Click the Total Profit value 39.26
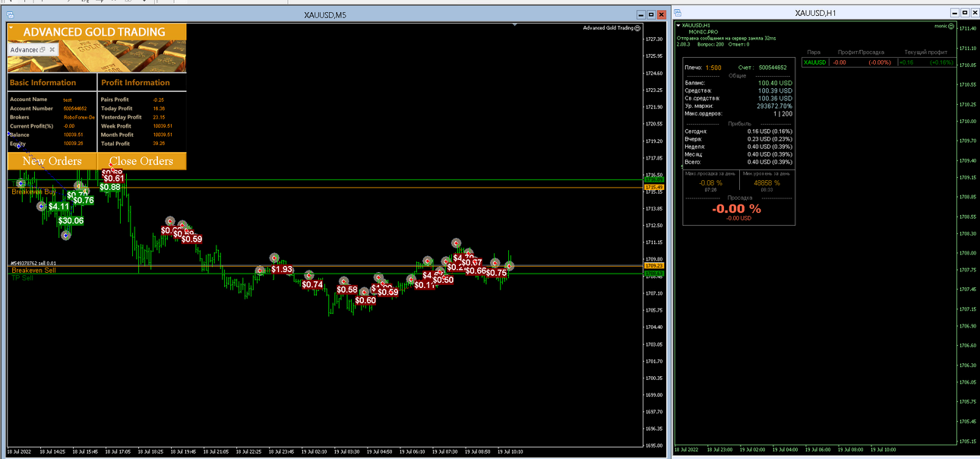The image size is (980, 459). [159, 144]
